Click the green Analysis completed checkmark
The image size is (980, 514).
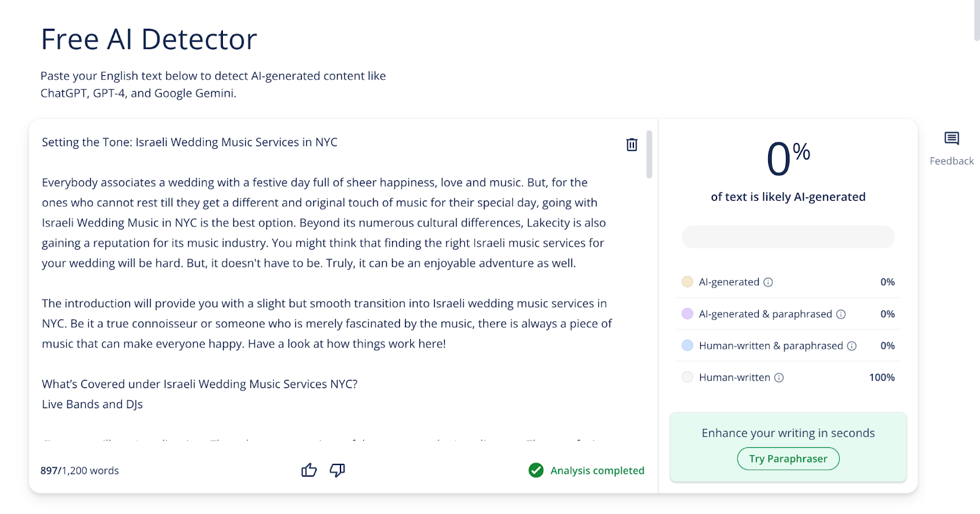coord(536,470)
